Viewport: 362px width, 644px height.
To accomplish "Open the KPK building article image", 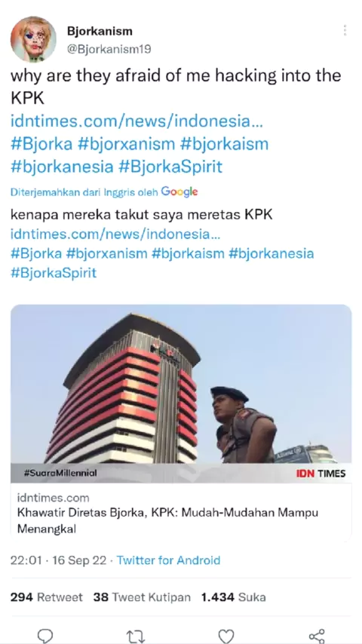I will (x=181, y=394).
